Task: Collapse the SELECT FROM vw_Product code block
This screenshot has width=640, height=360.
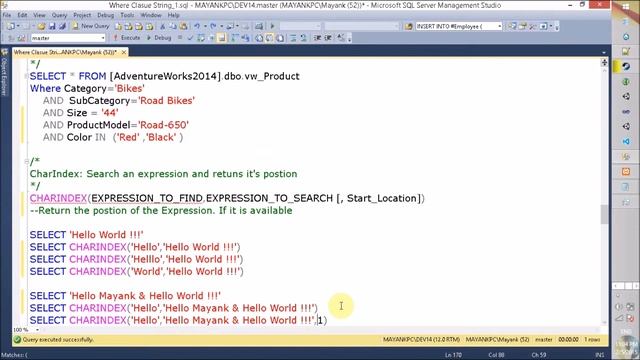Action: click(x=26, y=76)
